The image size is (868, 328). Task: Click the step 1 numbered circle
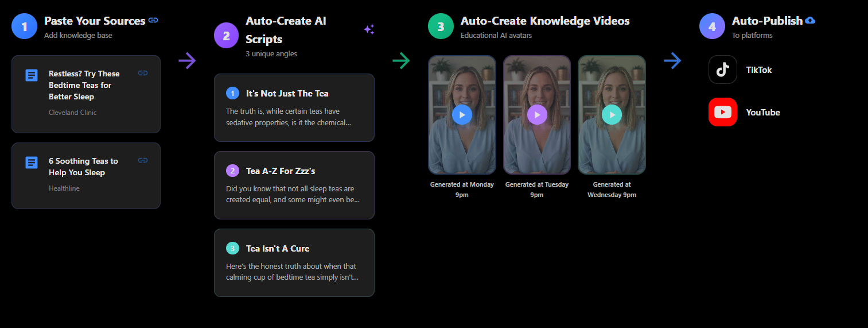(24, 26)
